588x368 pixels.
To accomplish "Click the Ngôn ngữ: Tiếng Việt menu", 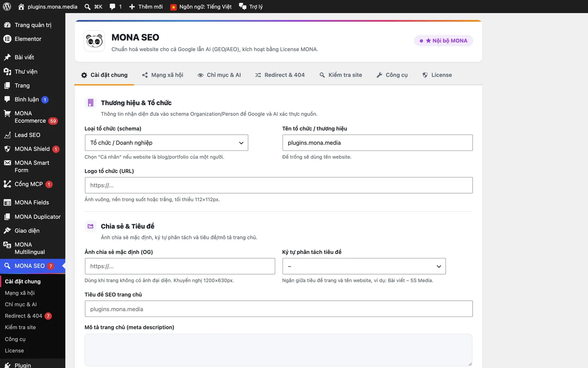I will tap(201, 7).
